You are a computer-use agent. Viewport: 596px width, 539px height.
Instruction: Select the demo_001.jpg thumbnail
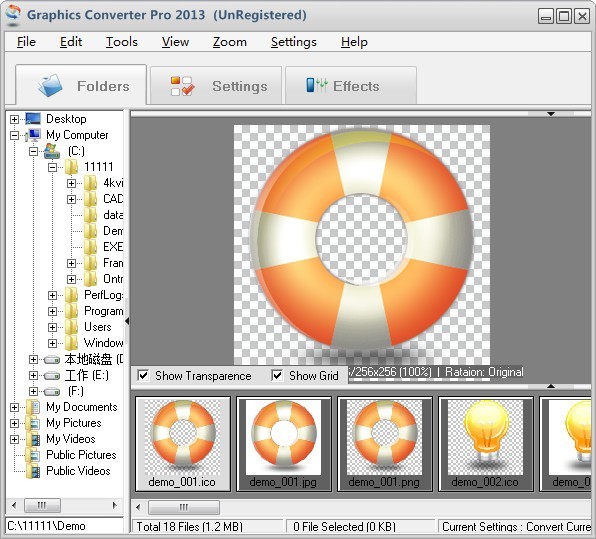(x=284, y=444)
